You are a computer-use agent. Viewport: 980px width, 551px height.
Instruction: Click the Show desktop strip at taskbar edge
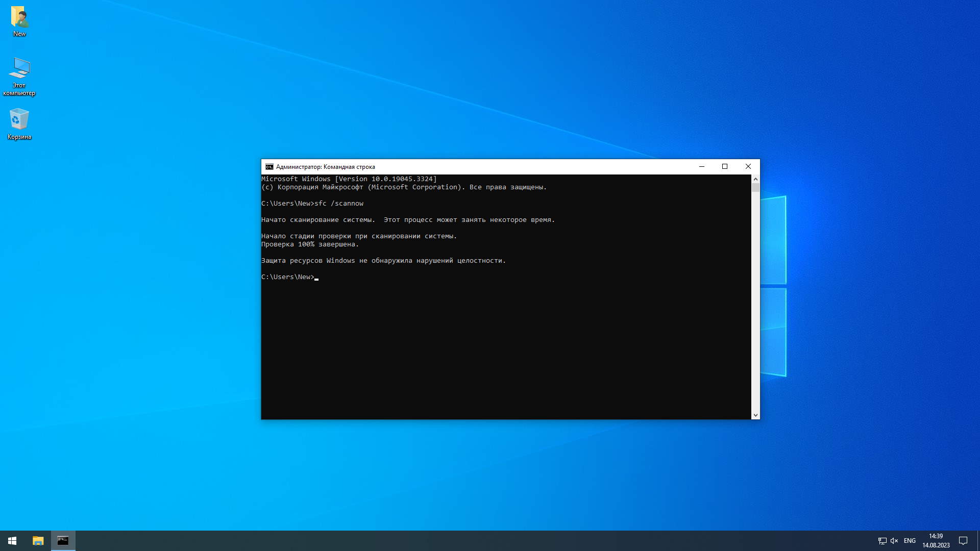(x=978, y=541)
